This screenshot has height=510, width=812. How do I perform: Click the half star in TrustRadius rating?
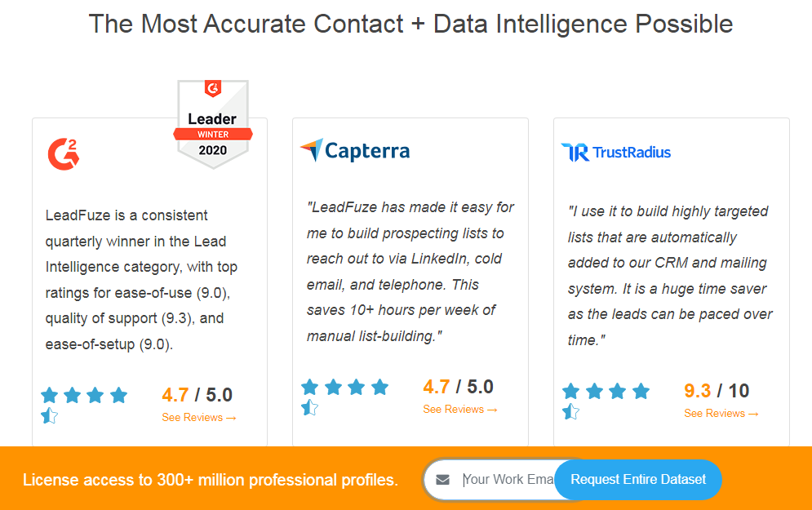570,411
